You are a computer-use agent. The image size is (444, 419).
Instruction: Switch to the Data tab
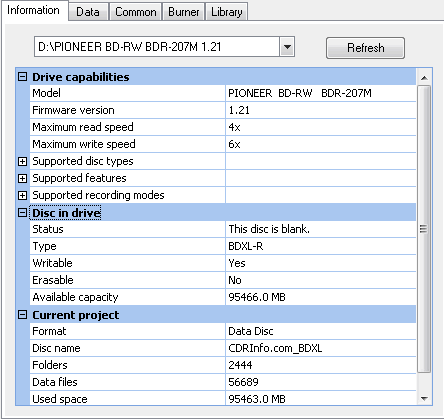point(88,12)
